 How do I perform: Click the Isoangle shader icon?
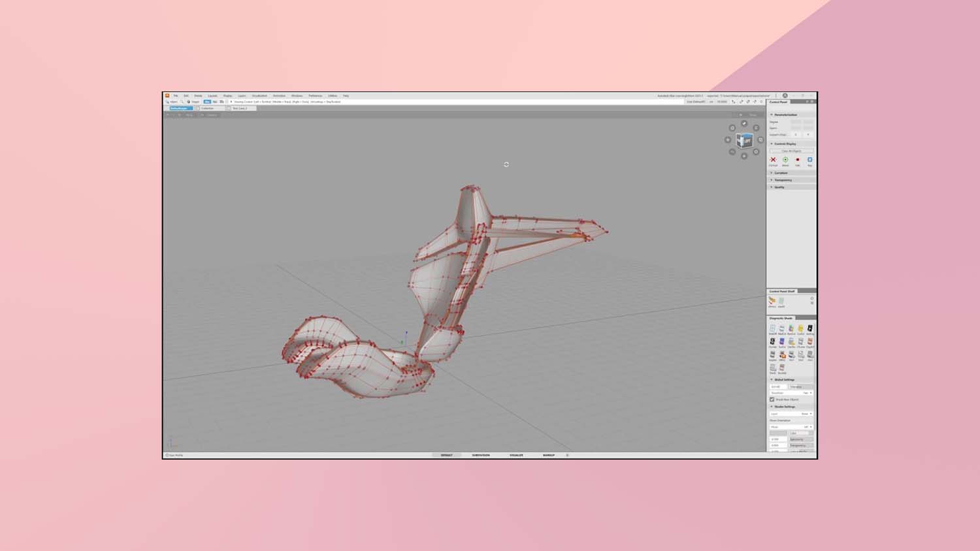point(810,328)
